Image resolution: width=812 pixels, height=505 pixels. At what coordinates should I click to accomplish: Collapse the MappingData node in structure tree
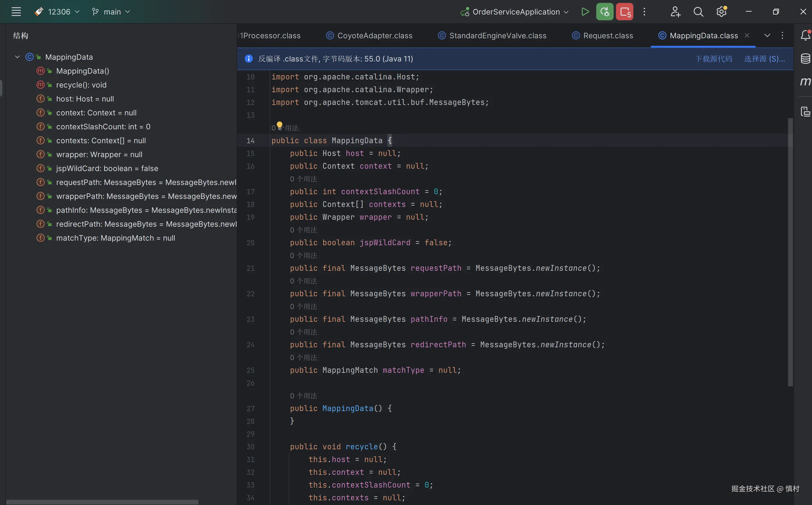(x=17, y=57)
